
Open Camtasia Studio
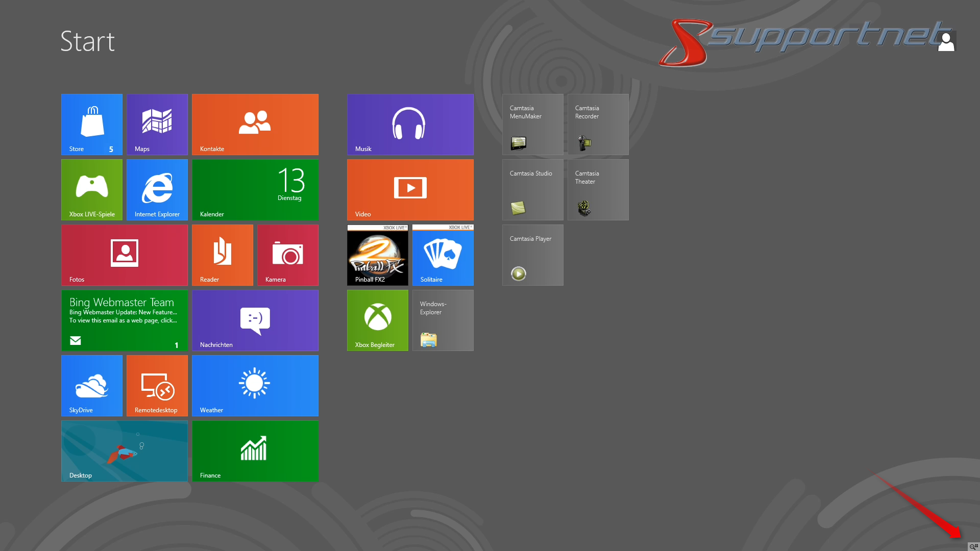click(x=532, y=189)
